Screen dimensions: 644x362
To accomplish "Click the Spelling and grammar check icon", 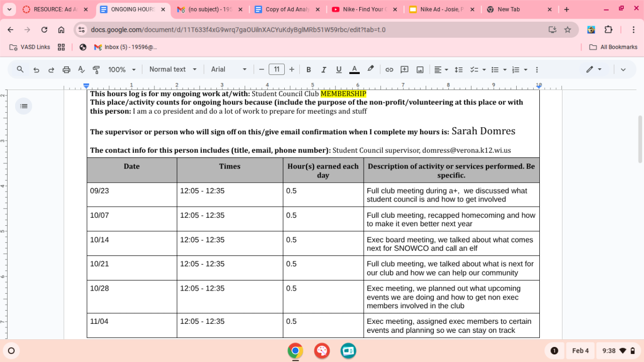I will coord(81,70).
